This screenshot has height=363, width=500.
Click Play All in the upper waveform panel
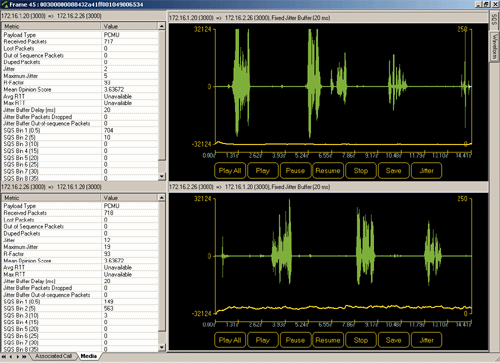[230, 171]
